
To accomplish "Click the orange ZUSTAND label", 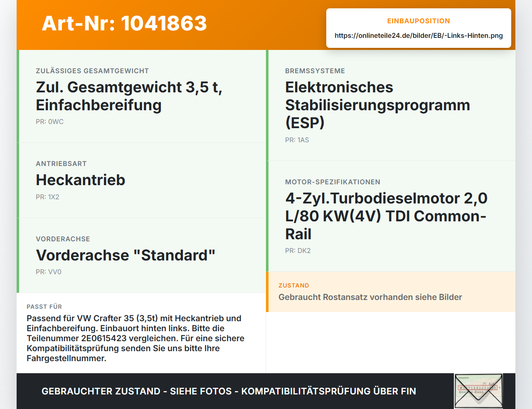I will pos(293,285).
